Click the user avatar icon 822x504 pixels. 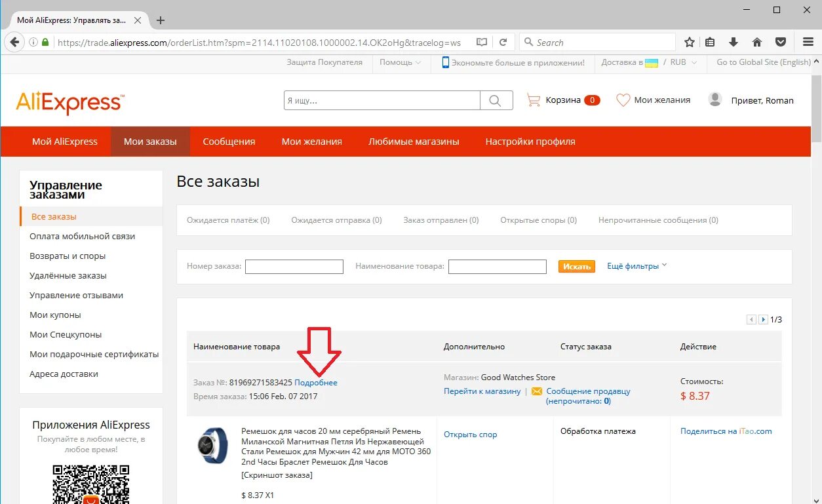(x=715, y=100)
